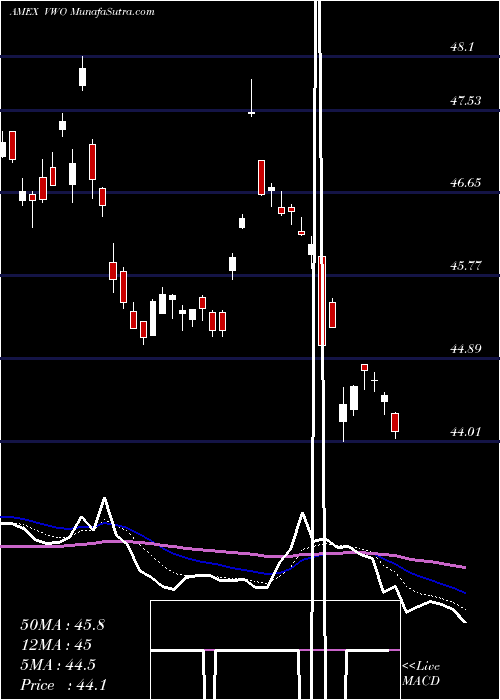Click the 12MA : 45 readout
This screenshot has height=700, width=500.
[x=56, y=645]
